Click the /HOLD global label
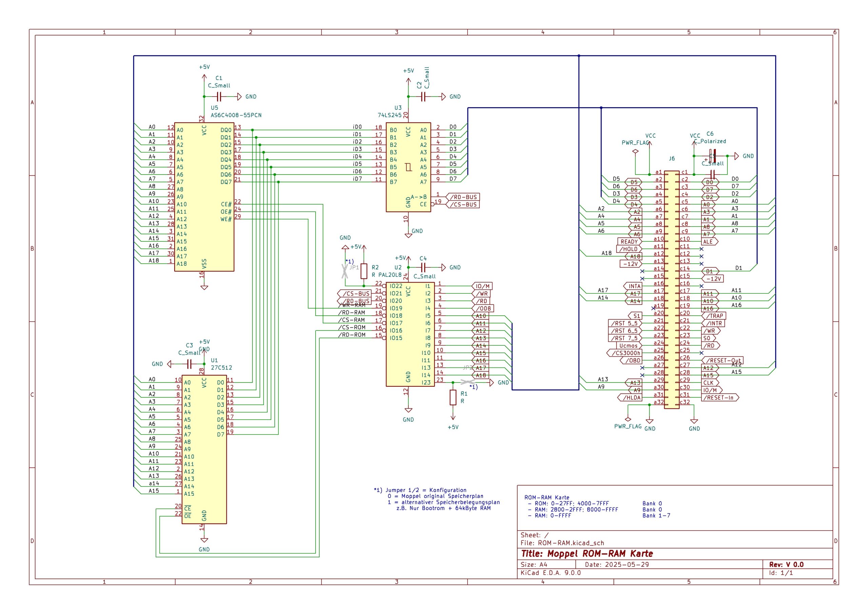This screenshot has width=868, height=614. [629, 249]
